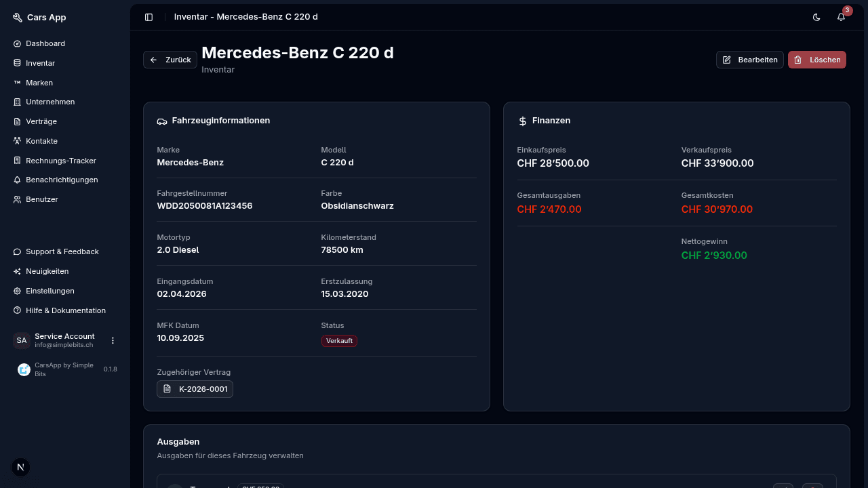Click the Verträge document icon

(x=18, y=121)
